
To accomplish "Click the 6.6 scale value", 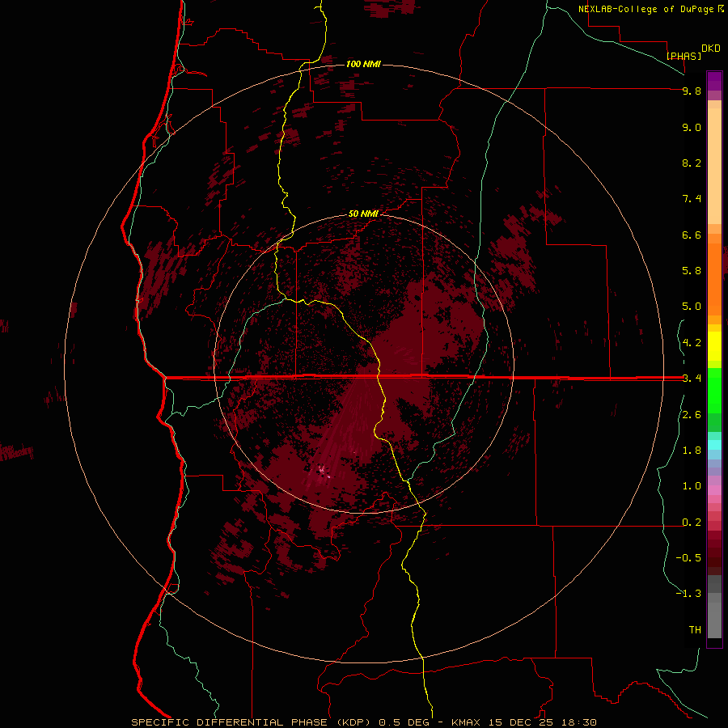I will (x=692, y=235).
